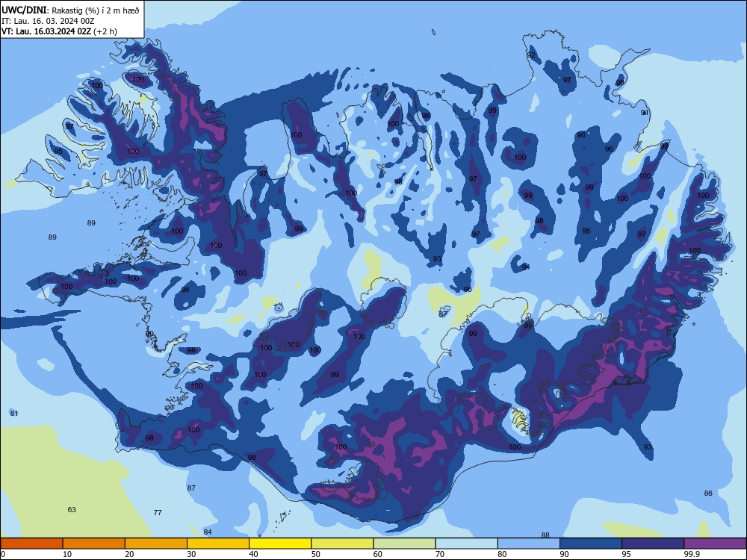Click the legend scale label '70'
Image resolution: width=747 pixels, height=560 pixels.
coord(440,554)
